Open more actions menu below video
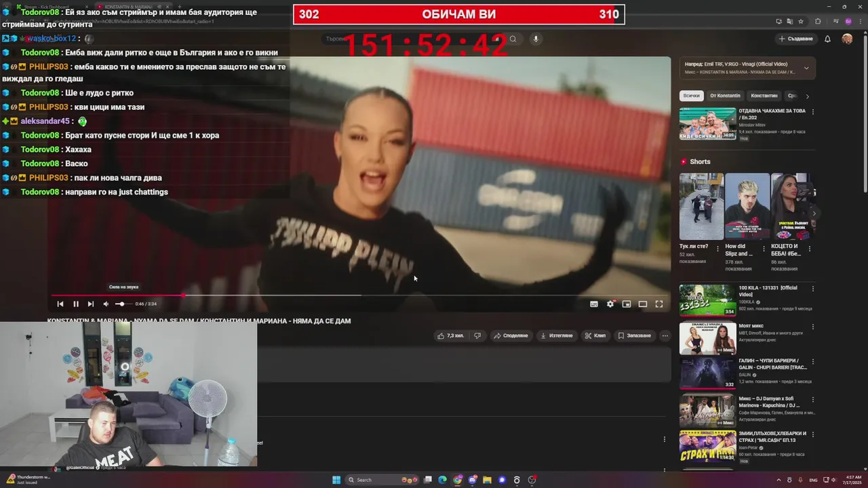Screen dimensions: 868x488 click(665, 335)
